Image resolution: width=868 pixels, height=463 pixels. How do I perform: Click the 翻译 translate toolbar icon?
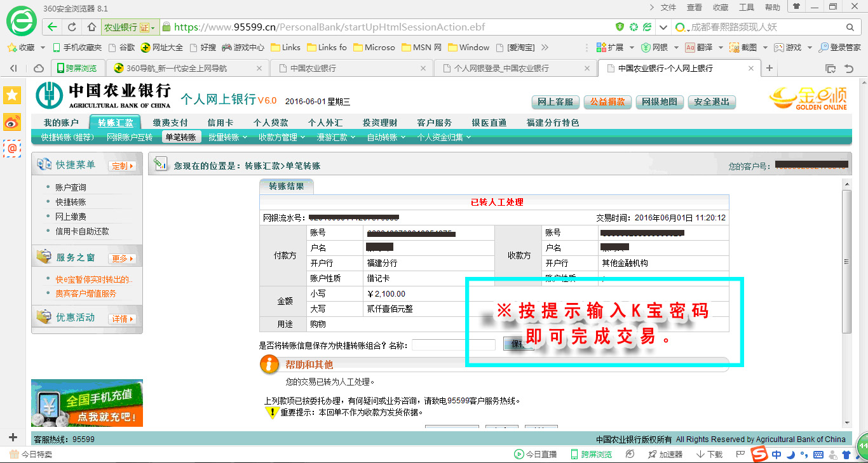tap(691, 48)
